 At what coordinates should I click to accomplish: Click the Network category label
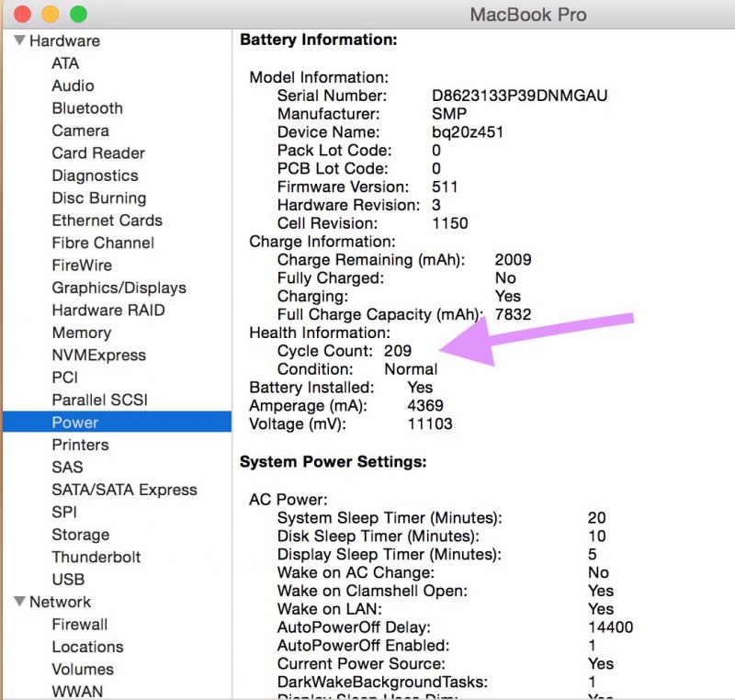pyautogui.click(x=60, y=602)
